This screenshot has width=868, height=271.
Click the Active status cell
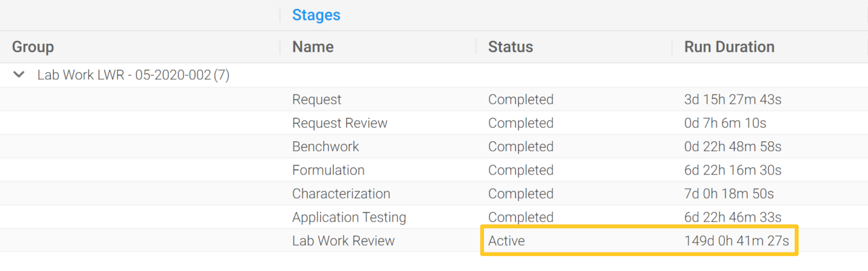pyautogui.click(x=507, y=241)
